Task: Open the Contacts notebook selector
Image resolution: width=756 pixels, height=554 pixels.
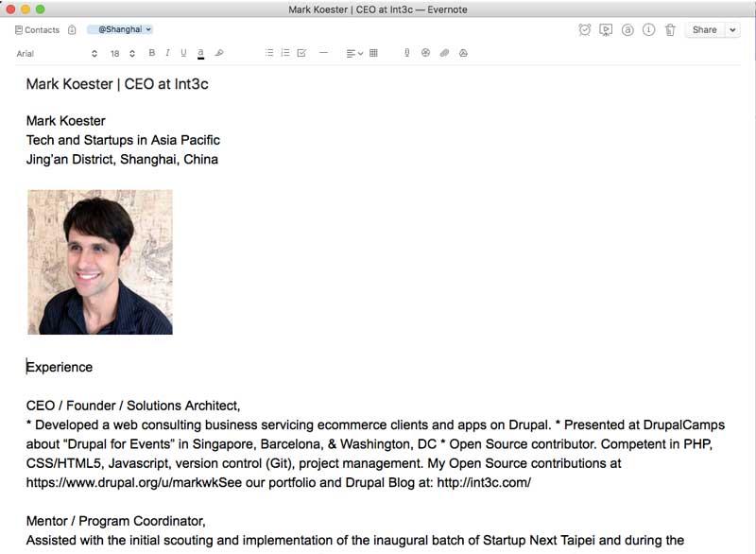Action: [38, 30]
